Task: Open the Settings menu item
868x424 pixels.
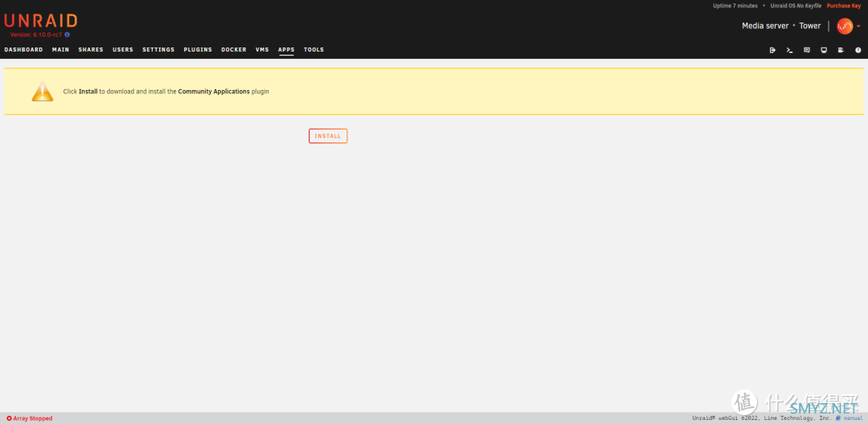Action: tap(158, 50)
